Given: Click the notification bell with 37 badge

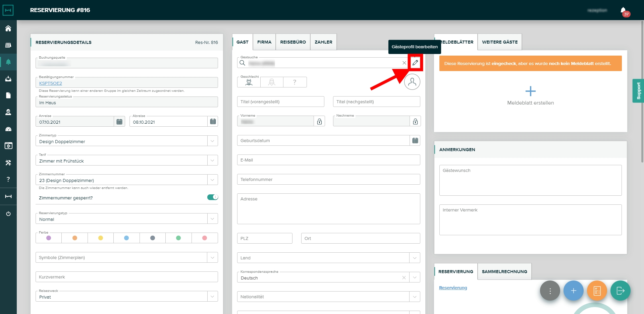Looking at the screenshot, I should coord(623,10).
